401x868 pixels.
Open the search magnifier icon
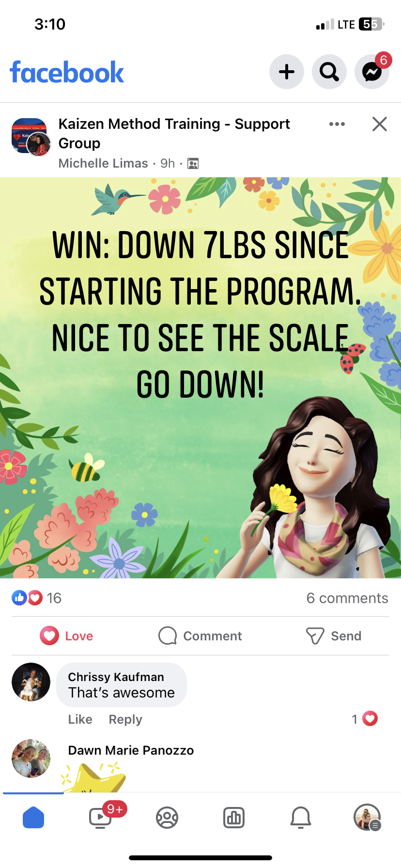329,72
